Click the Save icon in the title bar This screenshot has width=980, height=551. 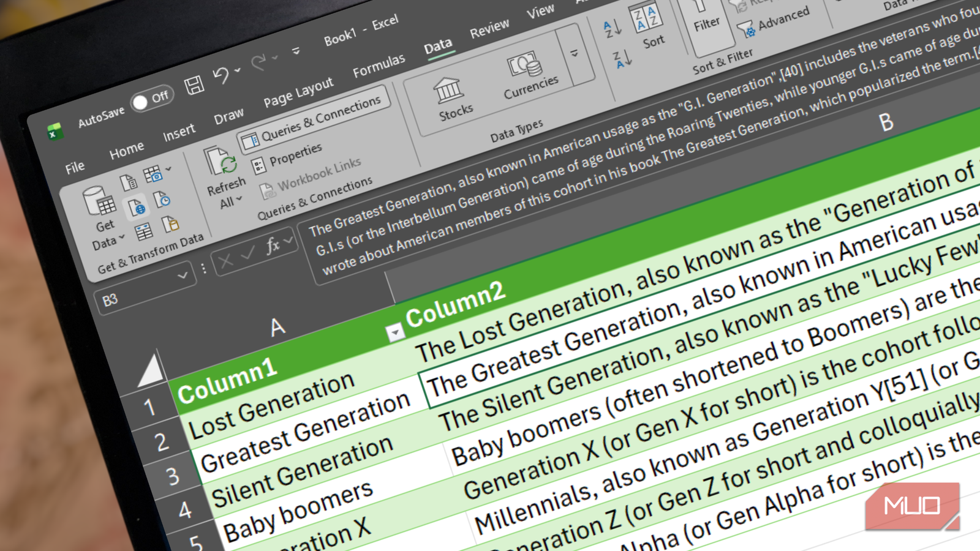click(194, 85)
